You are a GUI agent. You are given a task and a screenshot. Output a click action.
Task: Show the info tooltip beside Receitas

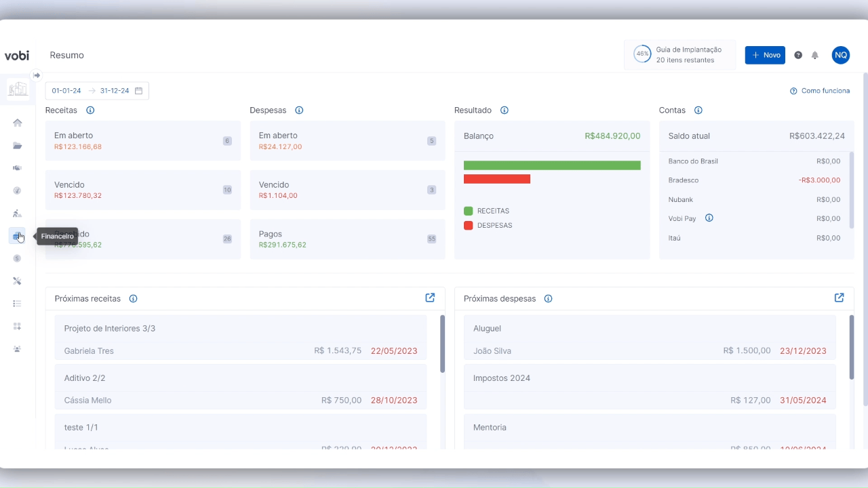[90, 110]
